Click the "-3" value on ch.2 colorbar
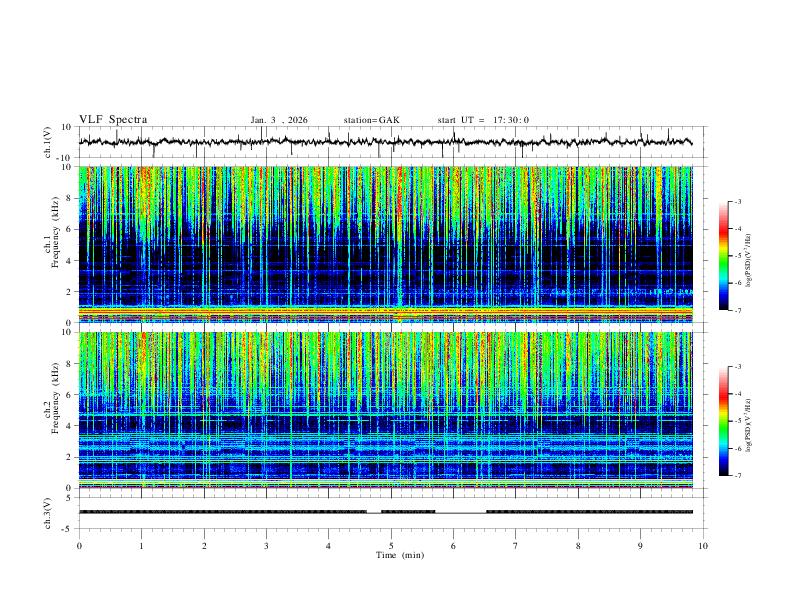 737,367
